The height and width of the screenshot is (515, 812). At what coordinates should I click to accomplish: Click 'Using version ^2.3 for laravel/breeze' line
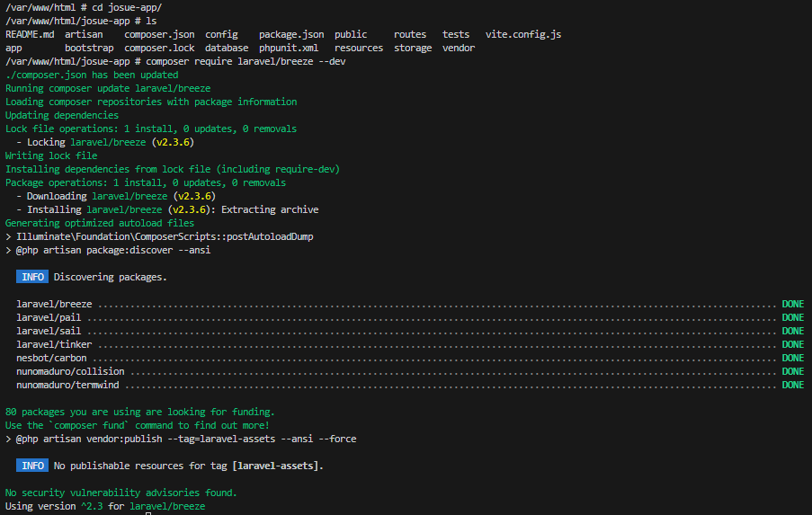click(x=105, y=506)
